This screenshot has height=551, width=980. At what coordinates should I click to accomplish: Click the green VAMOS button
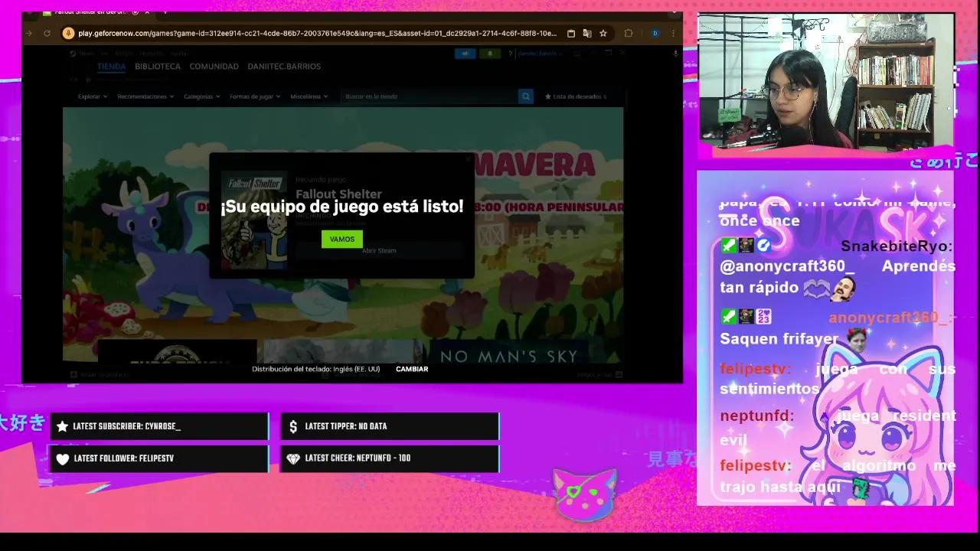341,240
